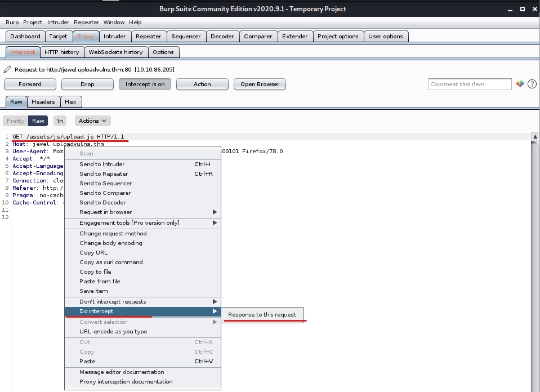The height and width of the screenshot is (392, 540).
Task: Open Message editor documentation
Action: (x=142, y=372)
